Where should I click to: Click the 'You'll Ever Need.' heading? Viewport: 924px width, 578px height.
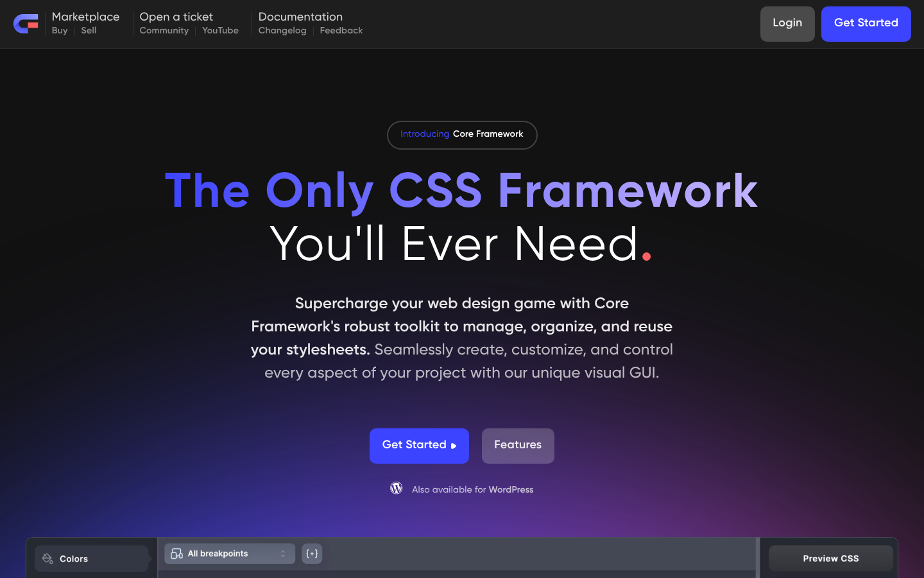pyautogui.click(x=461, y=245)
